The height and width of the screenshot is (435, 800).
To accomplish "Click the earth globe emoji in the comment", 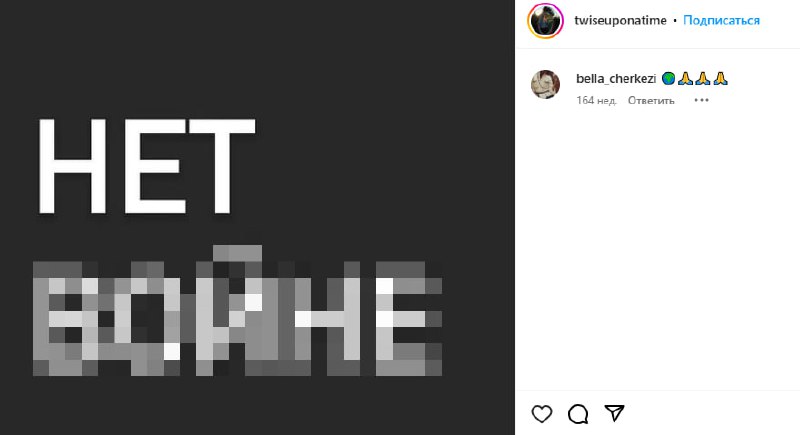I will pos(668,78).
